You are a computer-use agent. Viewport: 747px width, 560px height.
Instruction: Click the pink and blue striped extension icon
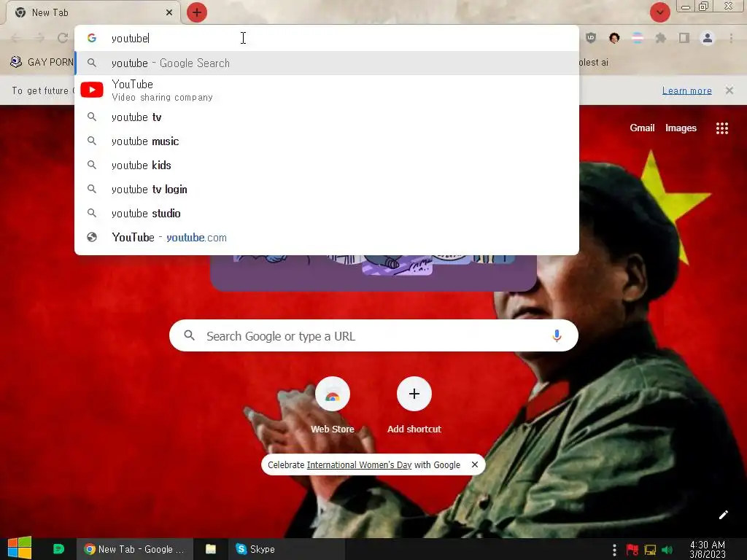(638, 38)
